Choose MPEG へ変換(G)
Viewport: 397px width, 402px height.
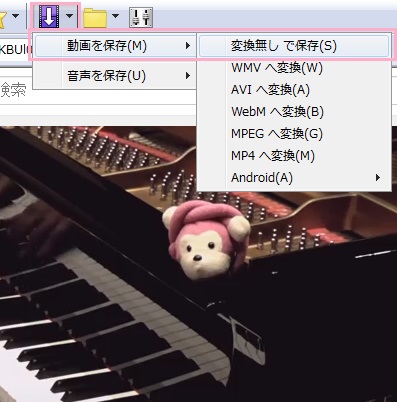[294, 134]
